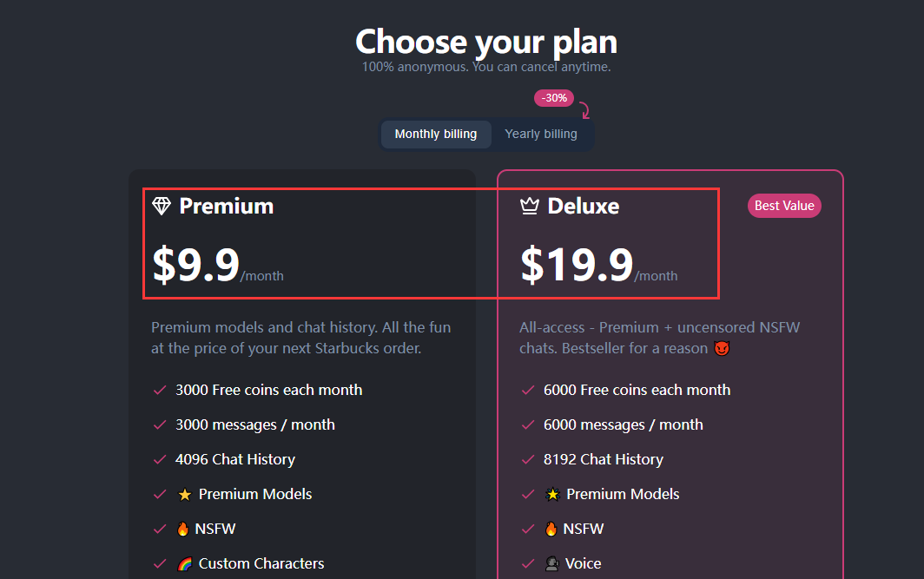Click the star icon beside Premium Models in Deluxe plan
The height and width of the screenshot is (579, 924).
tap(552, 494)
